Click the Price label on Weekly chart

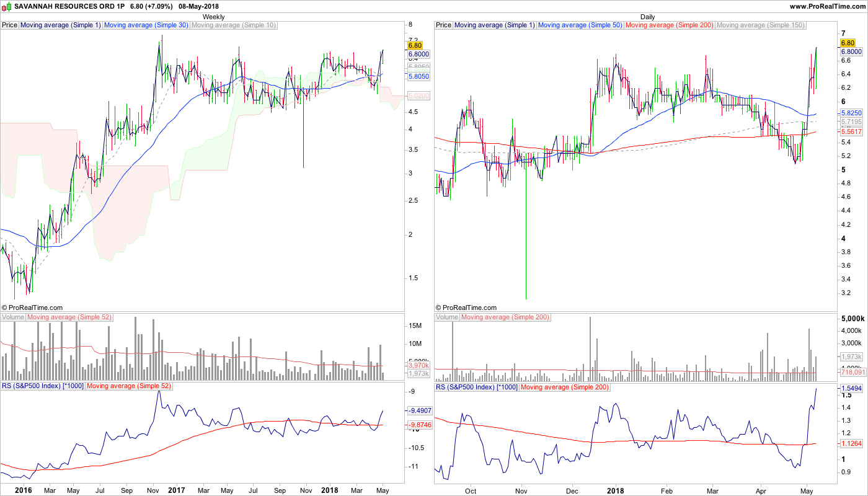pos(10,25)
